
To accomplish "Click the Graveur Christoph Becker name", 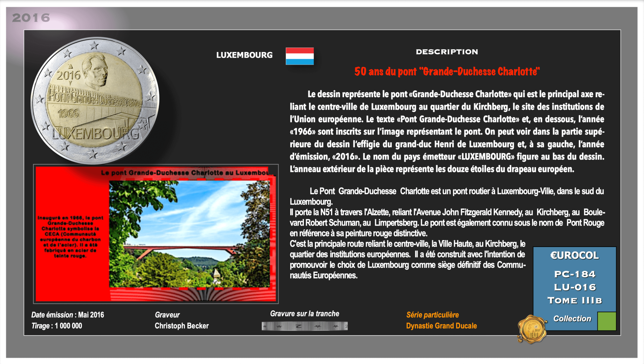I will coord(181,326).
